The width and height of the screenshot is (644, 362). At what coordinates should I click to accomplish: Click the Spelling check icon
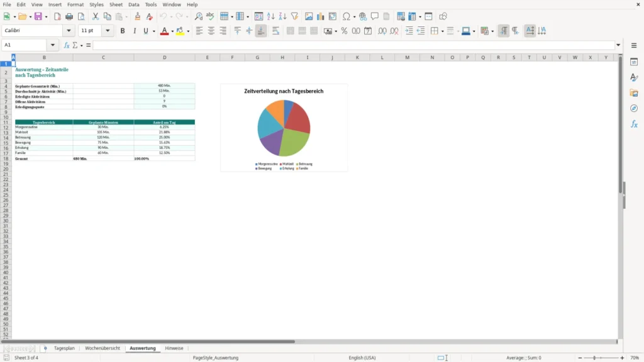[210, 16]
